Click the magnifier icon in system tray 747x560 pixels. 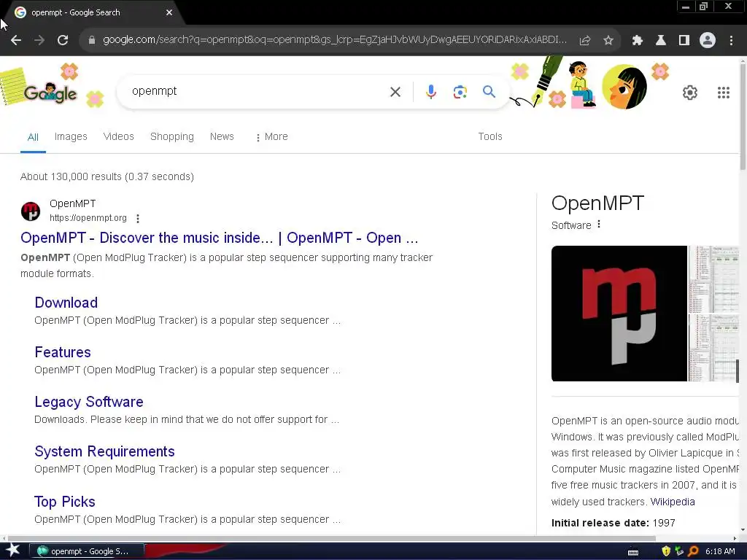pyautogui.click(x=693, y=551)
